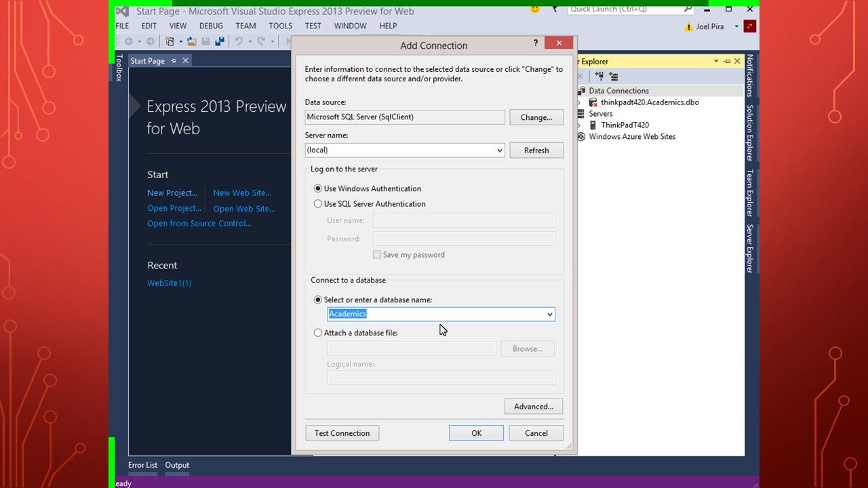Screen dimensions: 868x488
Task: Click the Data Connections node icon
Action: pos(581,91)
